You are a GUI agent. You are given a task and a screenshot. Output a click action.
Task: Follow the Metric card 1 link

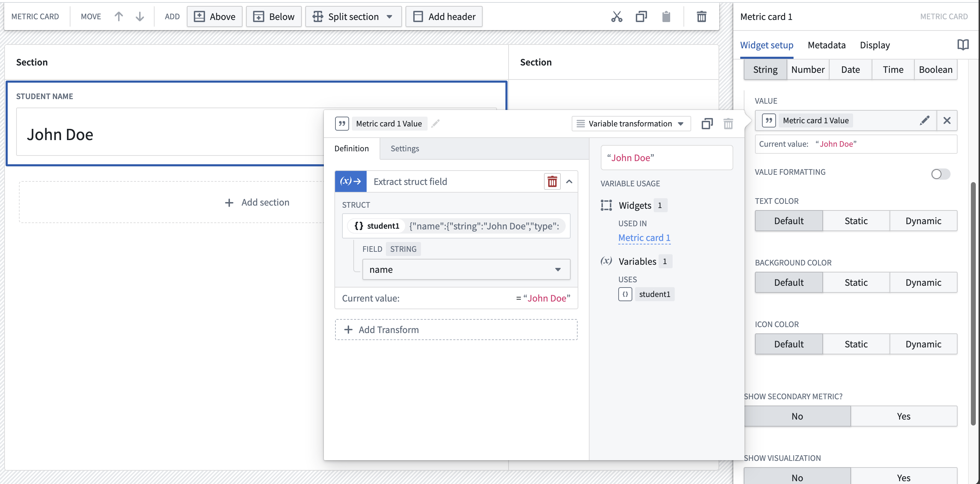[x=644, y=238]
